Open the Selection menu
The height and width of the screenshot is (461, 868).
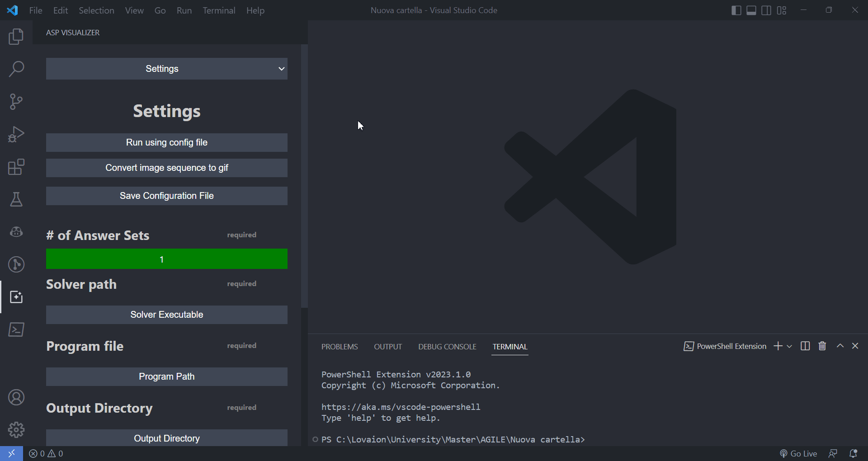click(96, 10)
